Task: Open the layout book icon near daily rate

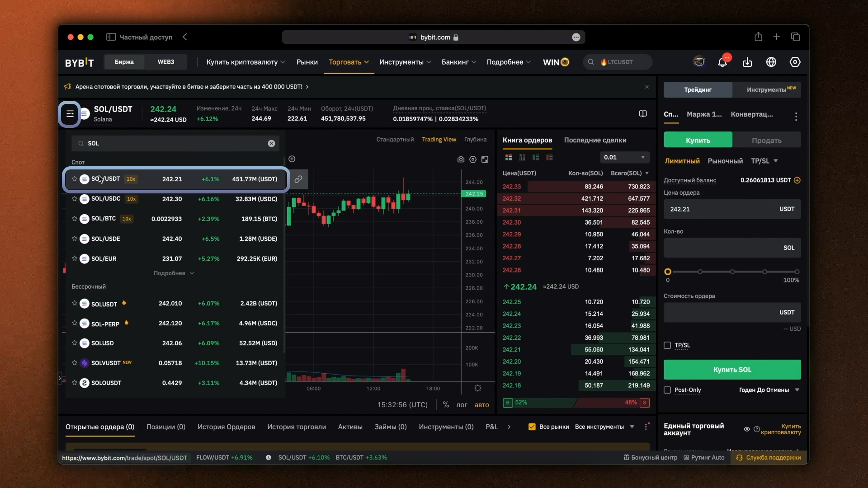Action: coord(643,114)
